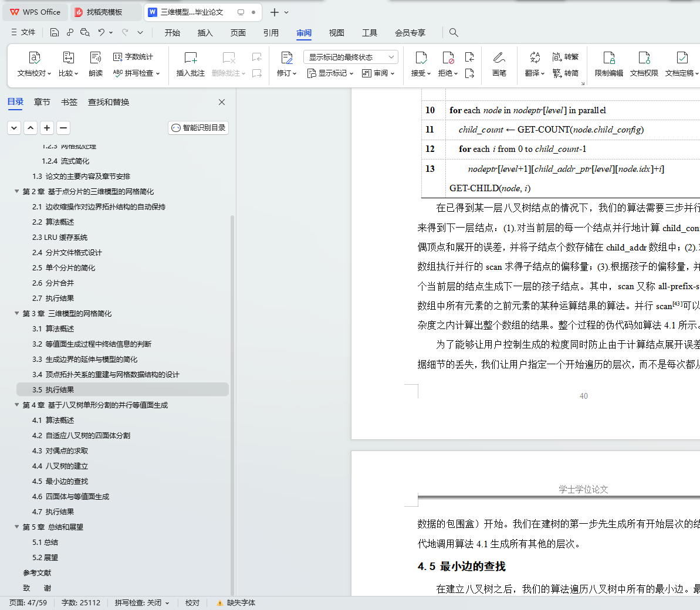The image size is (700, 610).
Task: Click the Save icon in quick toolbar
Action: [x=55, y=33]
